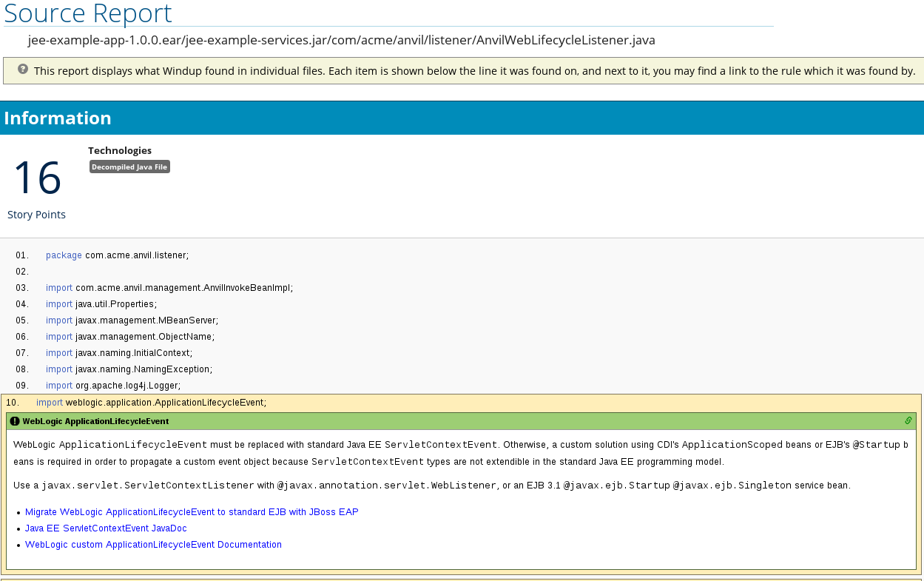Open WebLogic custom ApplicationLifecycleEvent Documentation link
The height and width of the screenshot is (581, 924).
tap(153, 545)
